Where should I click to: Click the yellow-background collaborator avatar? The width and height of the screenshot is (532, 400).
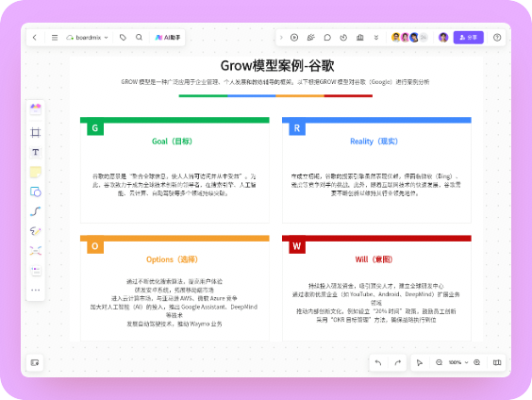[x=395, y=38]
